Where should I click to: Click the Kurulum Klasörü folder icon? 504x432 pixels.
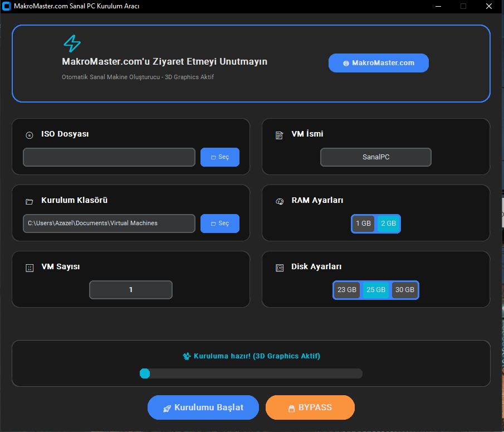pyautogui.click(x=30, y=202)
